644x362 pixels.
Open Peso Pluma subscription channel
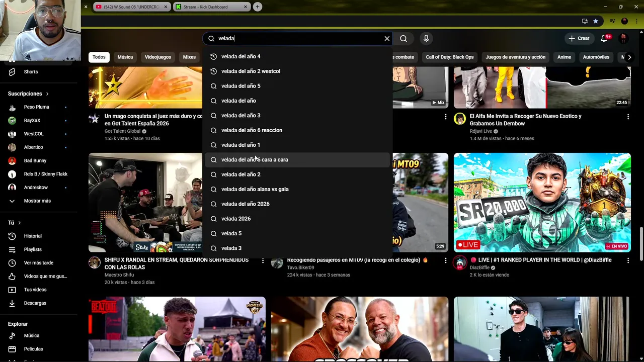coord(39,107)
